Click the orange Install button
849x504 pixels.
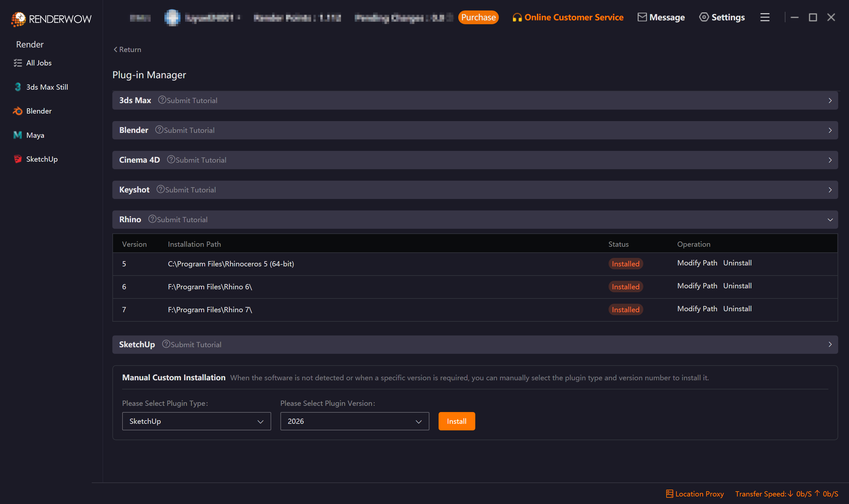[x=457, y=421]
